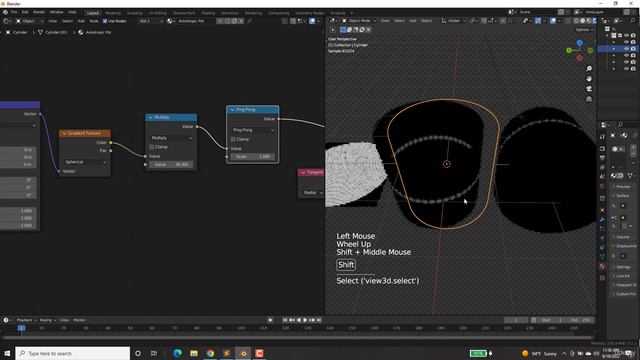Toggle eye visibility of highlighted outliner row
The width and height of the screenshot is (640, 360).
[x=627, y=49]
